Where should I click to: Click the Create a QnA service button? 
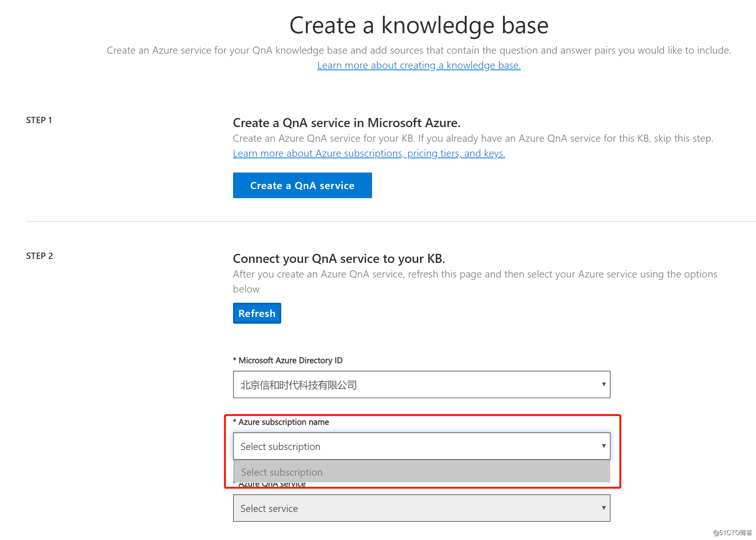302,185
